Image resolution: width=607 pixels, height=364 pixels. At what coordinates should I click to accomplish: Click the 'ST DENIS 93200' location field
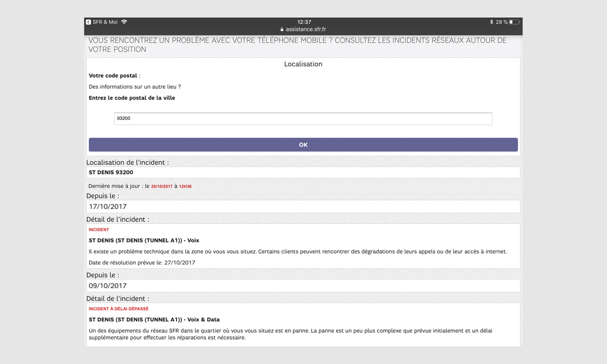tap(303, 172)
